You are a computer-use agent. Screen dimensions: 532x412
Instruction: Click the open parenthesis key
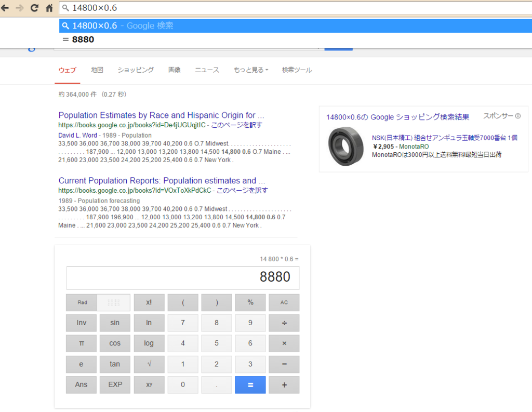[183, 302]
